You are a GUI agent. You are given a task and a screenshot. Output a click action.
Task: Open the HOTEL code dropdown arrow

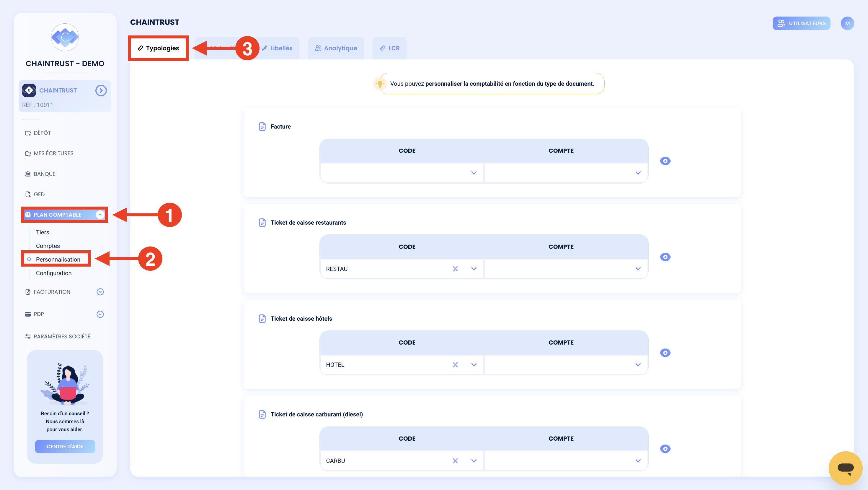(474, 365)
